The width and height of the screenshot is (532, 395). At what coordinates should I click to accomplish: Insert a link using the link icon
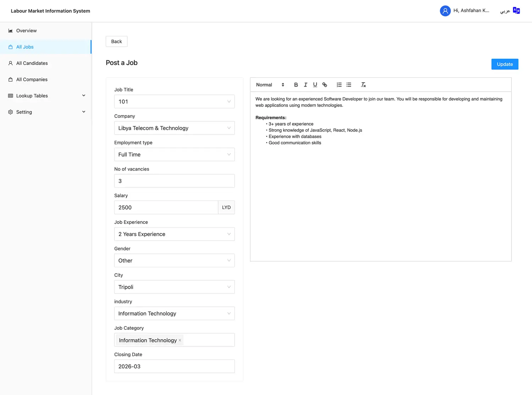(x=325, y=85)
